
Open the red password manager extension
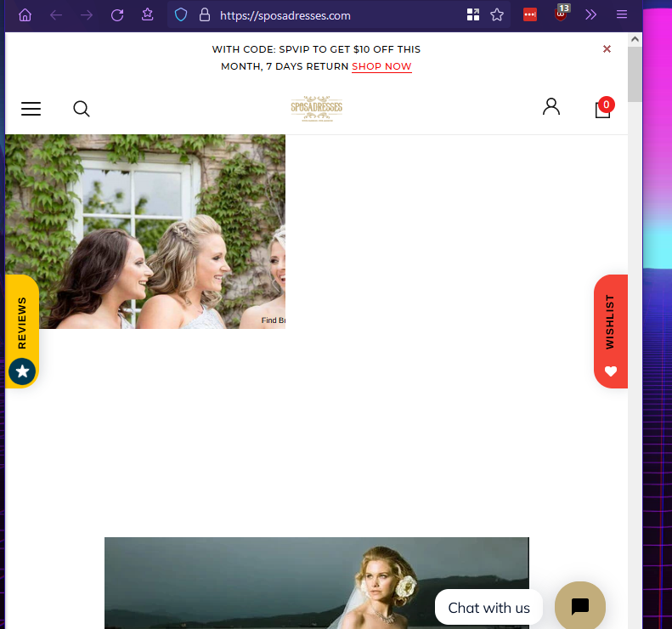point(530,15)
